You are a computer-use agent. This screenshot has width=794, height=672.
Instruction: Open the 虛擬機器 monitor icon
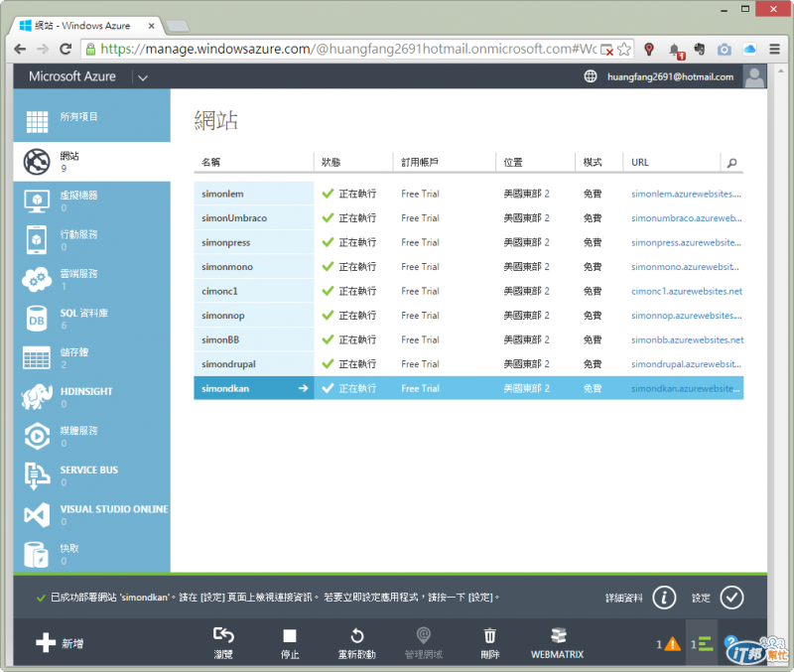(x=37, y=202)
